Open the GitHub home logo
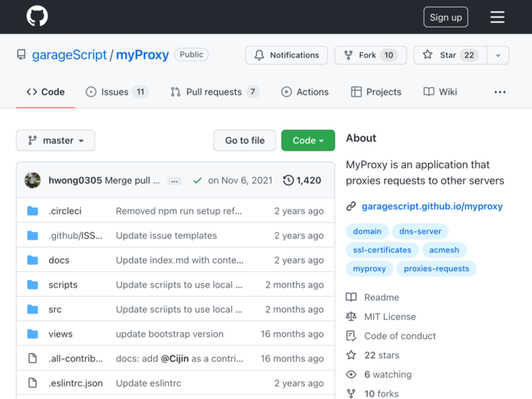532x399 pixels. tap(37, 17)
